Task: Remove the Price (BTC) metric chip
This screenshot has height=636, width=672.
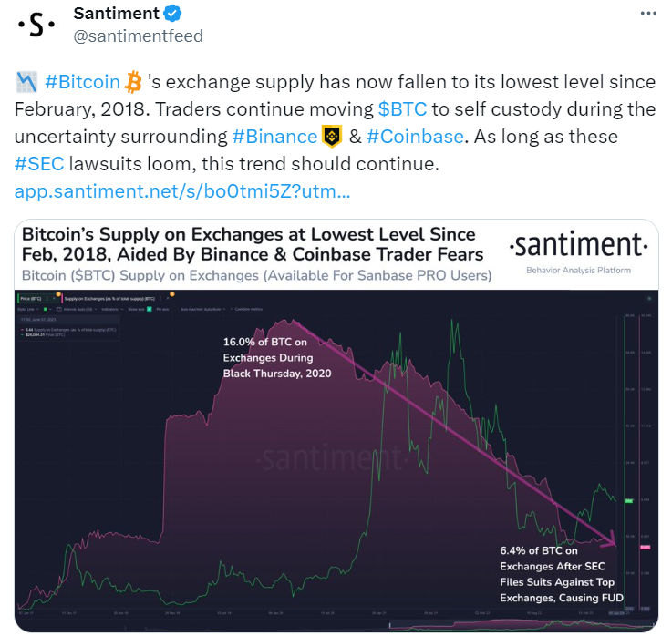Action: (x=54, y=299)
